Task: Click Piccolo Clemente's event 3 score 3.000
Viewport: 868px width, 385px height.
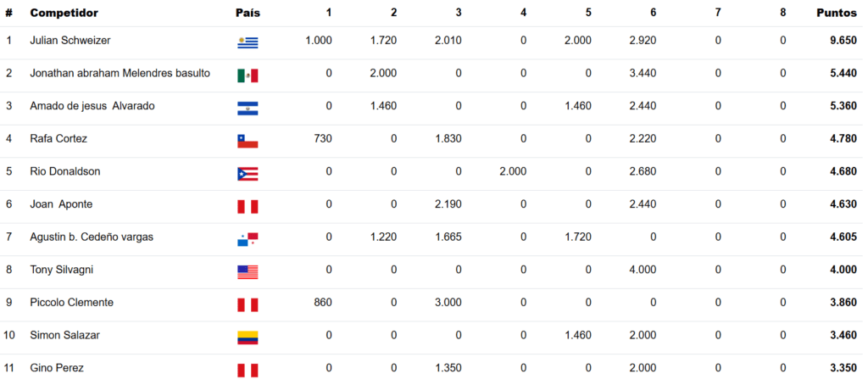Action: (448, 302)
